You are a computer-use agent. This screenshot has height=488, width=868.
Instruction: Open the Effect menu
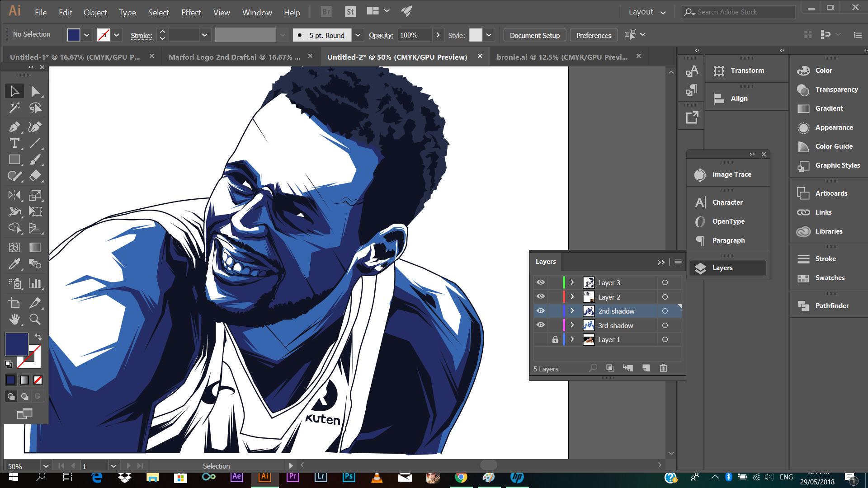point(191,12)
